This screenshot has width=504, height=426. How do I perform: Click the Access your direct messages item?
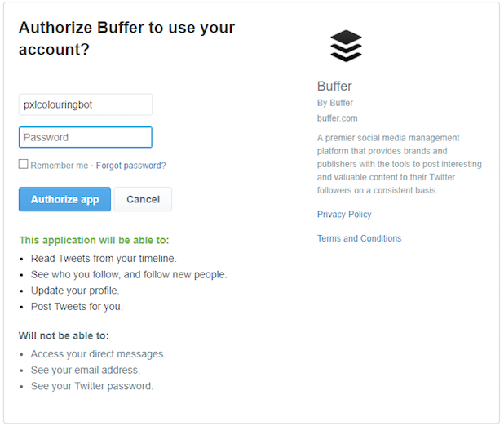pyautogui.click(x=98, y=354)
